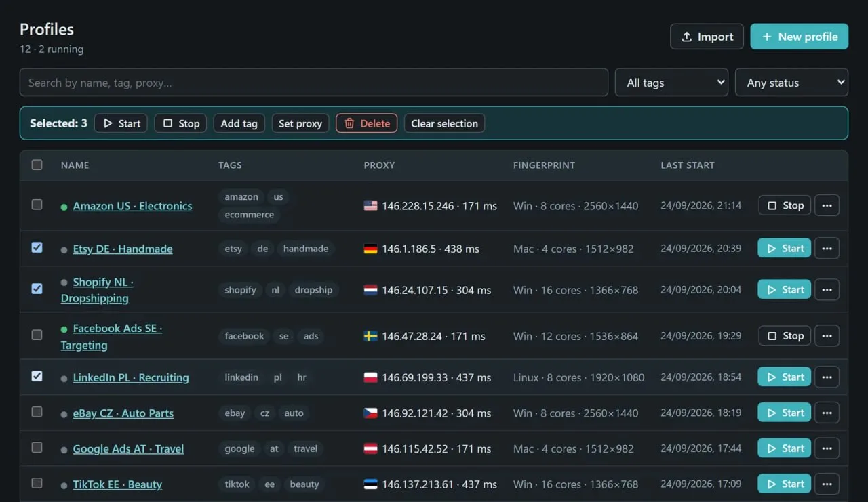The height and width of the screenshot is (502, 868).
Task: Open the Any status dropdown
Action: 791,83
